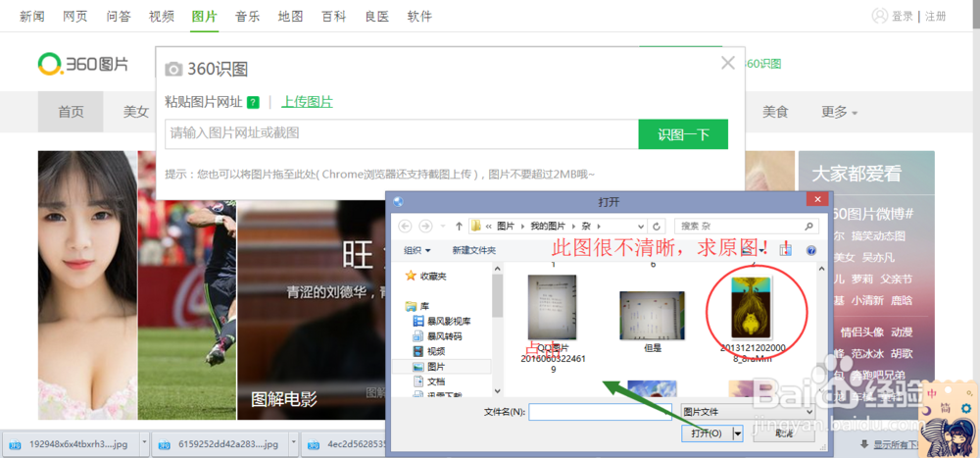
Task: Open 暴风转码 in the navigation pane
Action: click(437, 336)
